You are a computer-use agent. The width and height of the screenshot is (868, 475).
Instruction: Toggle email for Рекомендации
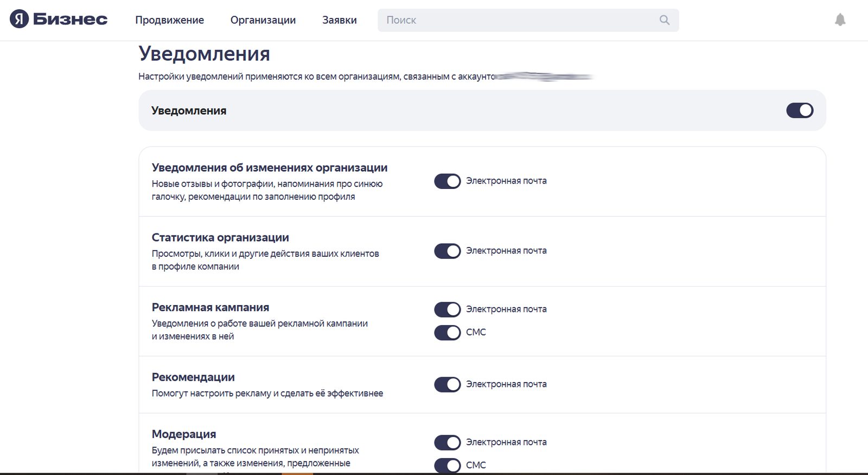448,384
